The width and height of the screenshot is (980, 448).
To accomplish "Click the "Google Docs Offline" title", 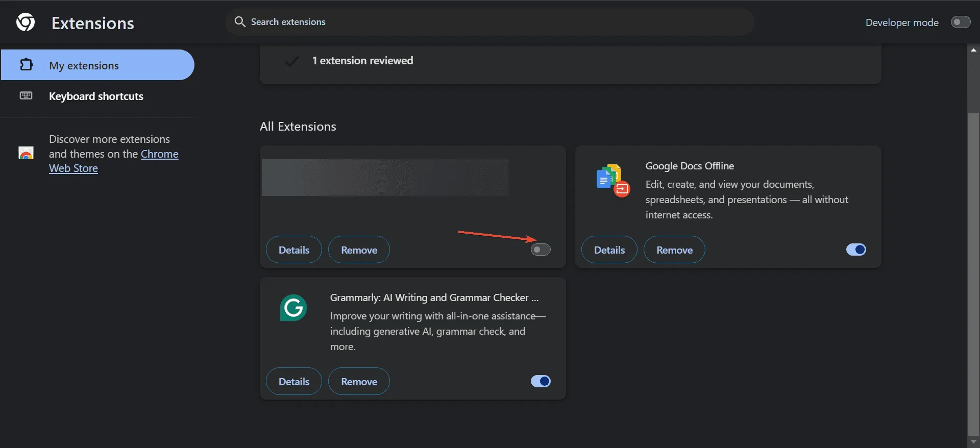I will (690, 166).
